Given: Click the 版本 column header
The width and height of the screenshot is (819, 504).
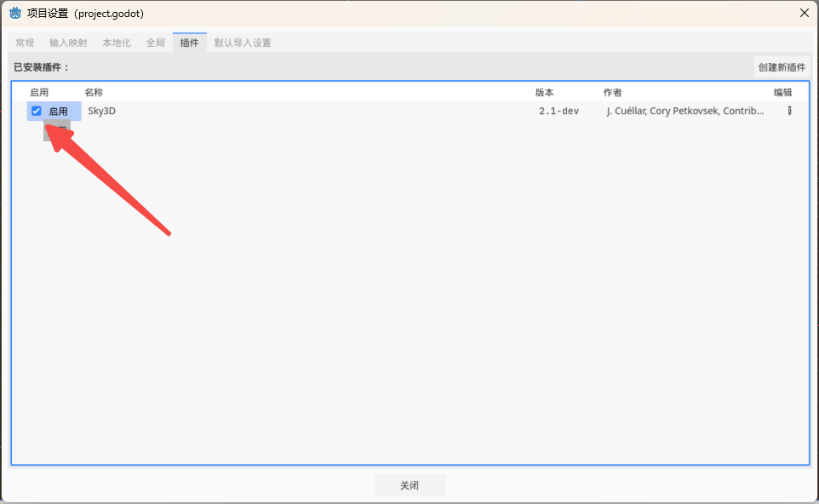Looking at the screenshot, I should (x=544, y=92).
